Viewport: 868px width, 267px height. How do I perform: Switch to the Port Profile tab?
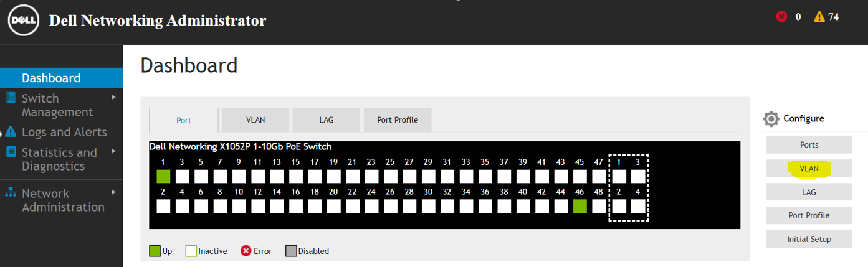(x=398, y=119)
